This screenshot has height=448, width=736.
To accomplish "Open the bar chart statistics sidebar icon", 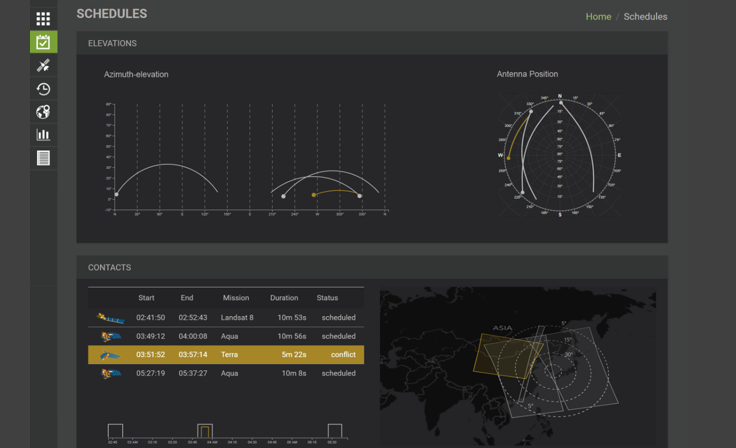I will (x=43, y=135).
